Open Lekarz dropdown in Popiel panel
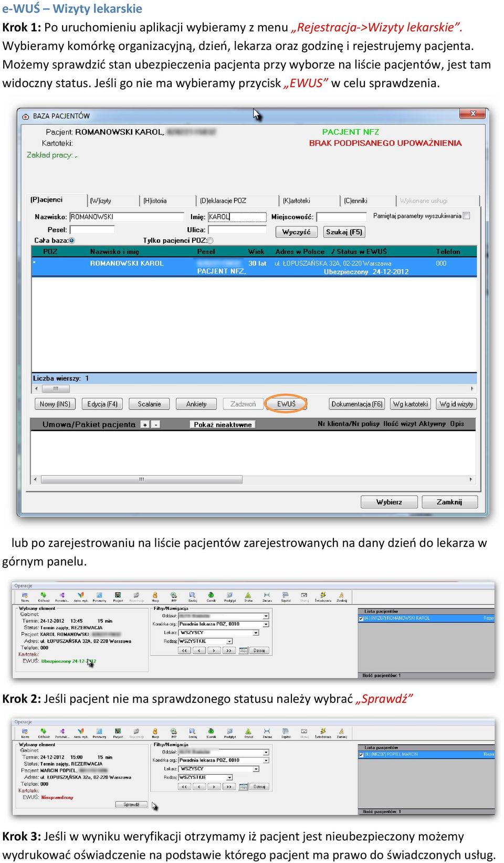This screenshot has height=863, width=504. pos(256,769)
